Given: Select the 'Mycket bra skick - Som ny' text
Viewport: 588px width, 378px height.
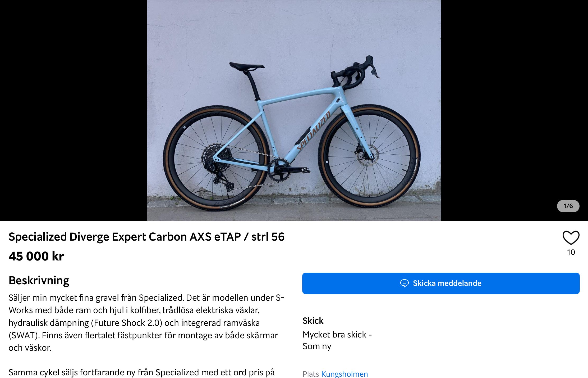Looking at the screenshot, I should tap(337, 340).
